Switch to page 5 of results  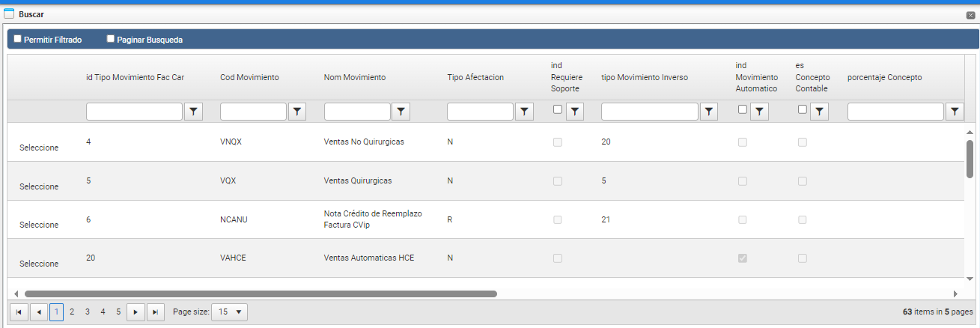pos(118,312)
